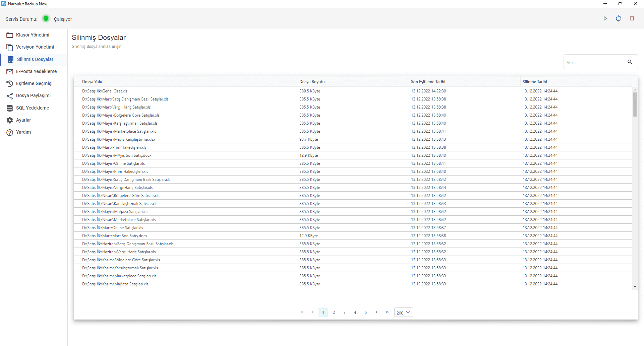Select Silinmiş Dosyalar menu item
The image size is (644, 346).
tap(35, 60)
